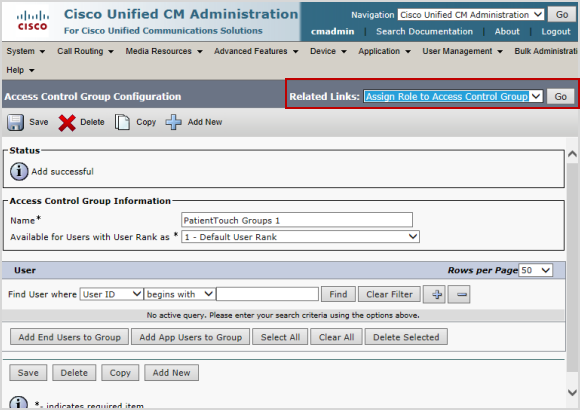Open the Call Routing menu
The height and width of the screenshot is (410, 580).
point(85,51)
